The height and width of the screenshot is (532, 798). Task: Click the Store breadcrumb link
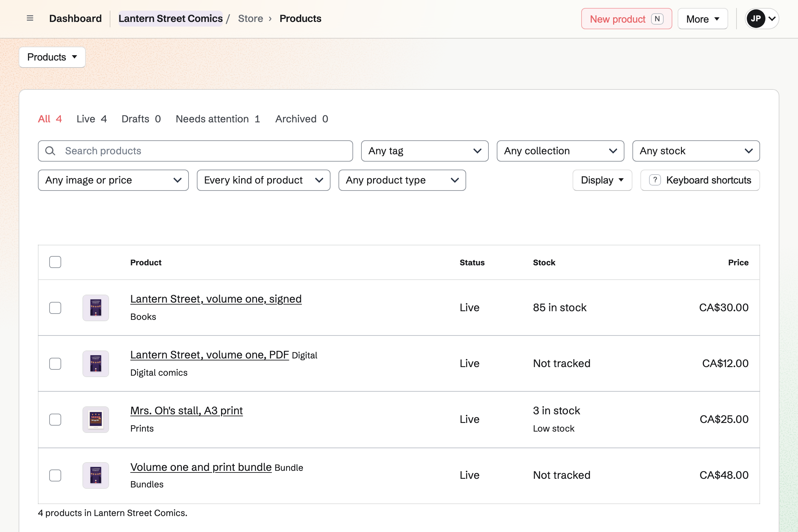[250, 18]
